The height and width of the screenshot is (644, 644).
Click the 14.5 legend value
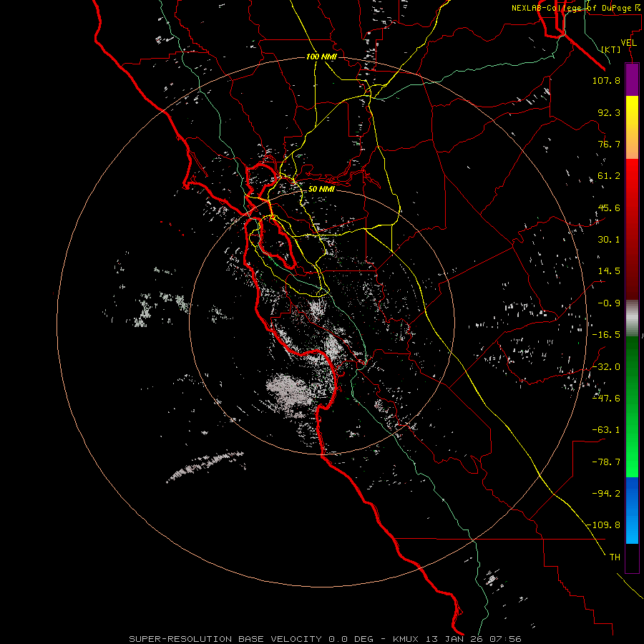[x=609, y=271]
